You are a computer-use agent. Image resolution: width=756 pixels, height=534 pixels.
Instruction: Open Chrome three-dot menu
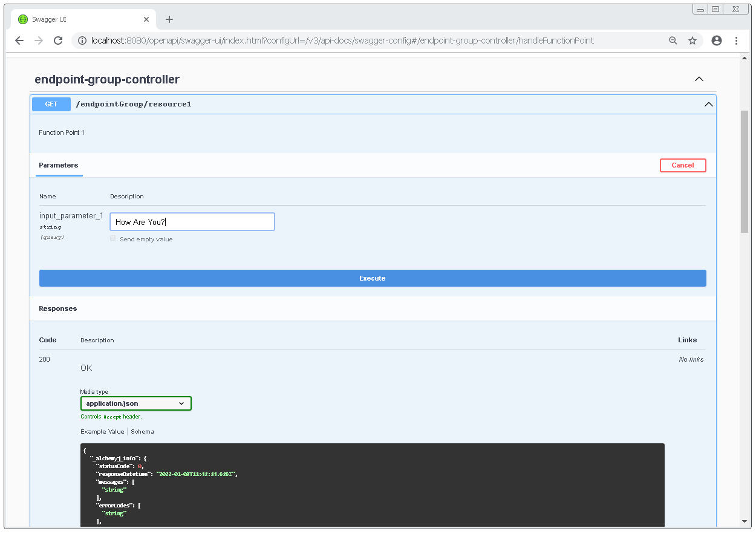(736, 41)
